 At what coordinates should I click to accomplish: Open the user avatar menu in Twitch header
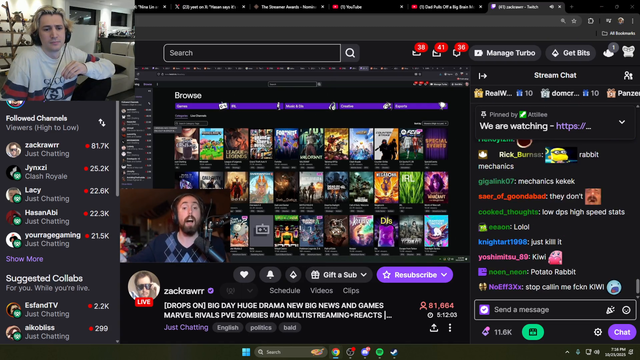[x=629, y=52]
